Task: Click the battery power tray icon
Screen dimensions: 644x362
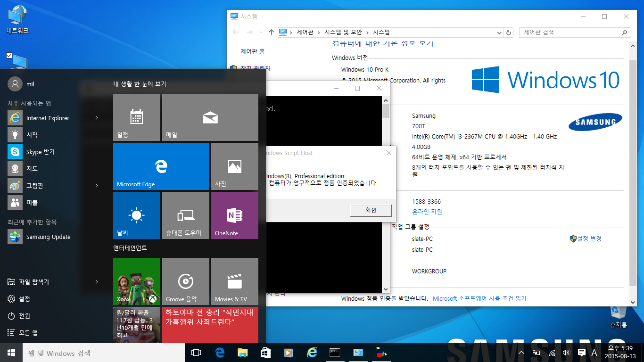Action: click(x=536, y=353)
